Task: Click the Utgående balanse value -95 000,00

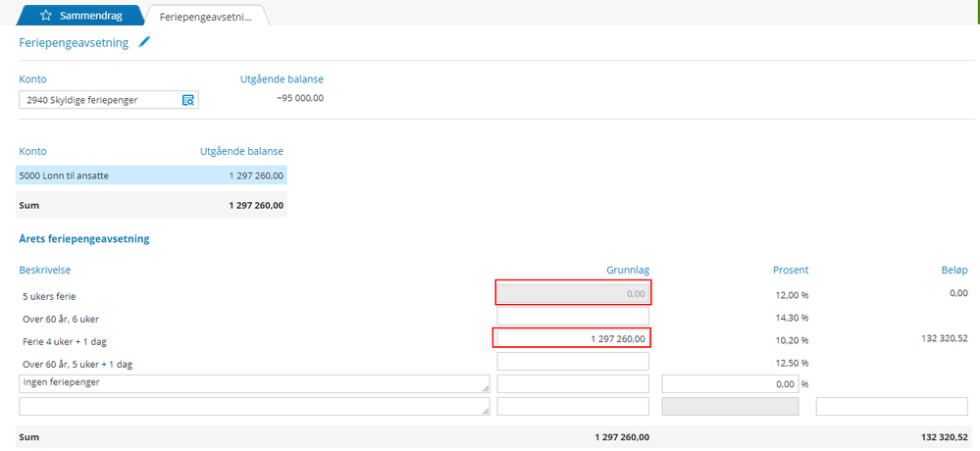Action: point(300,97)
